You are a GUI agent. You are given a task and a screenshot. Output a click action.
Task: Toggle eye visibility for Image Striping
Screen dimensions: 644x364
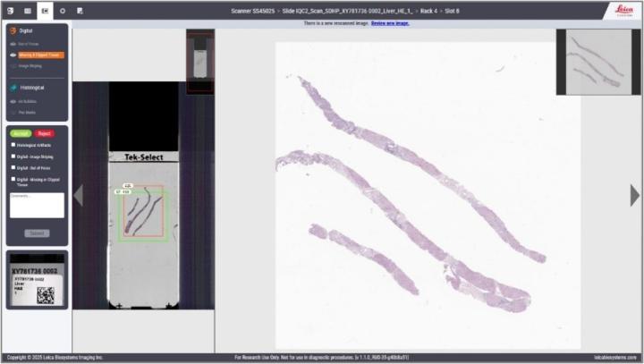click(13, 65)
